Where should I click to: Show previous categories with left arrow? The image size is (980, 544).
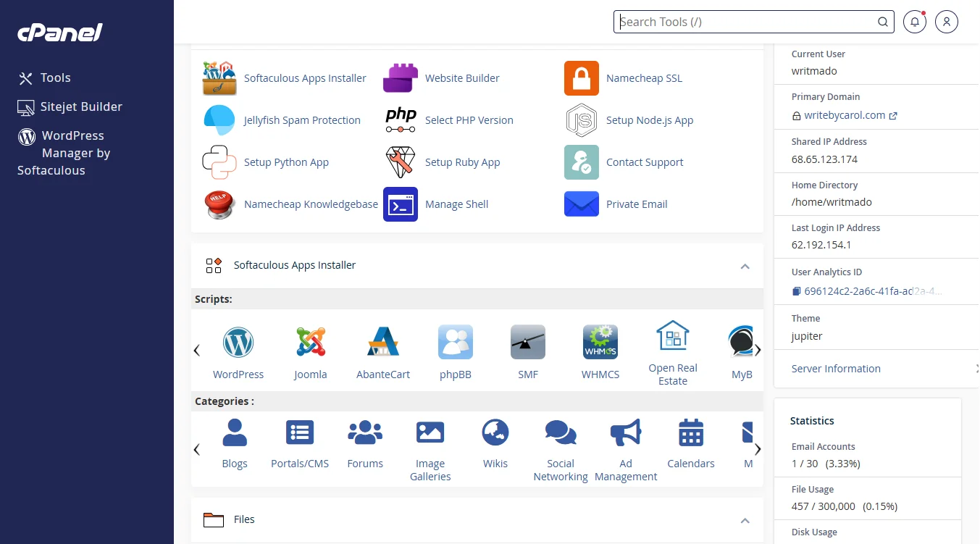(196, 449)
